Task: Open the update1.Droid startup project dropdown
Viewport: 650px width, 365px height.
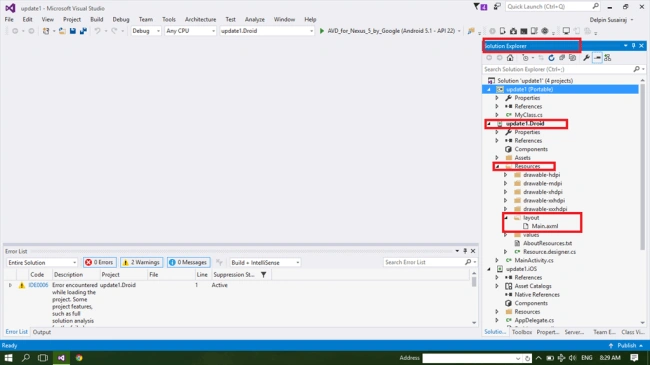Action: tap(267, 31)
